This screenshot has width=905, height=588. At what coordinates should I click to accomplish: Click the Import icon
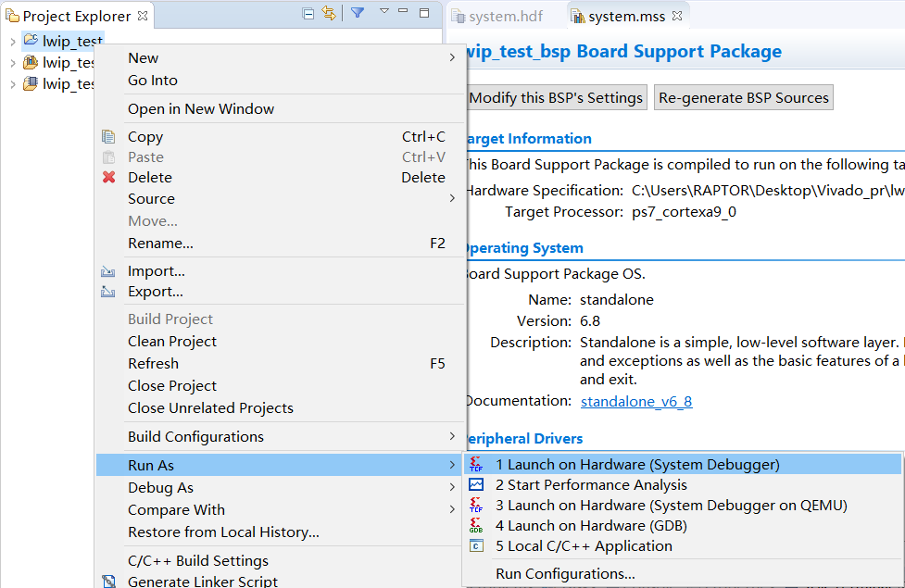(108, 271)
